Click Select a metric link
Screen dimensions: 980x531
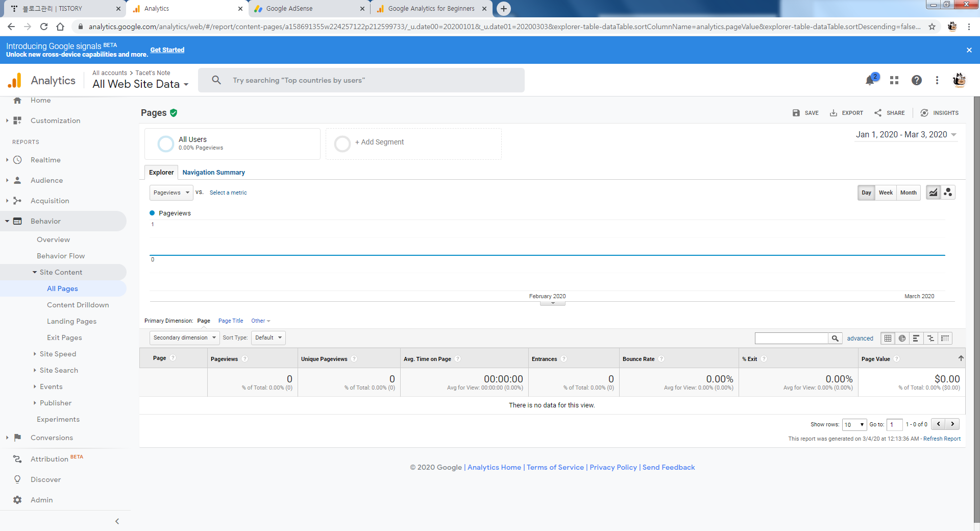228,192
